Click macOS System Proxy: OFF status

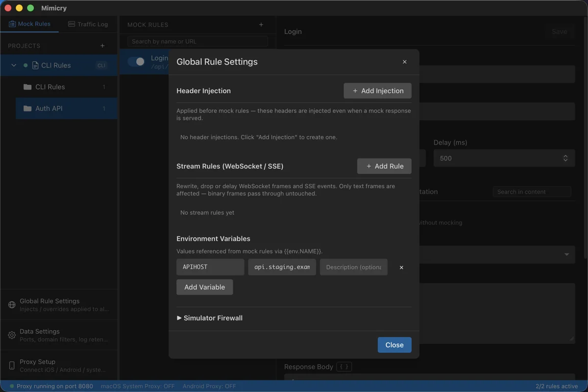(138, 386)
